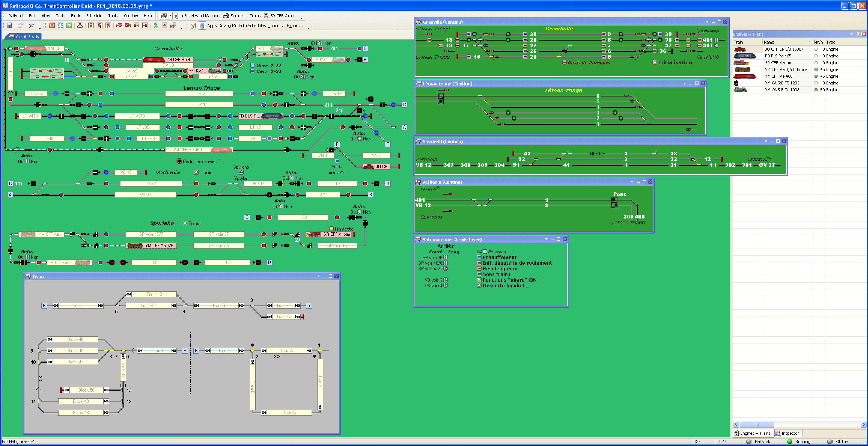Screen dimensions: 868x446
Task: Open Automatismes 3 rails window dropdown arrow
Action: point(546,239)
